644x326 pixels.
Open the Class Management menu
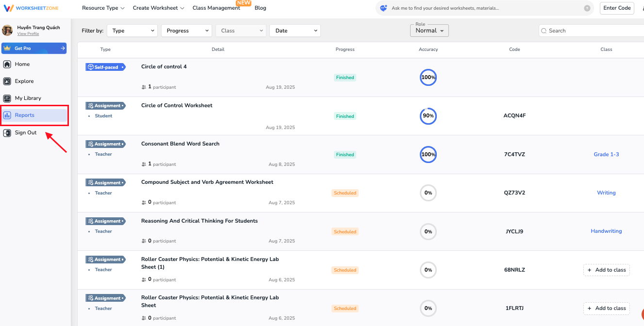coord(216,8)
